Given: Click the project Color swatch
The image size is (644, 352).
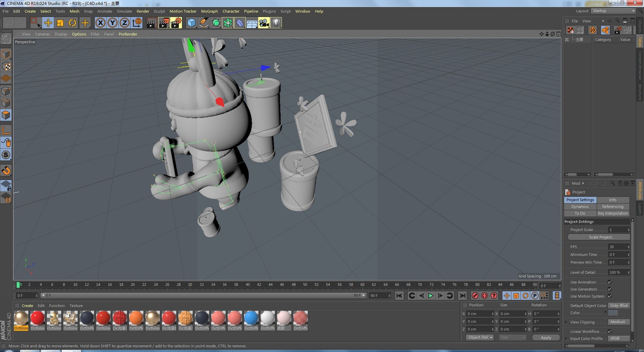Looking at the screenshot, I should (x=613, y=313).
